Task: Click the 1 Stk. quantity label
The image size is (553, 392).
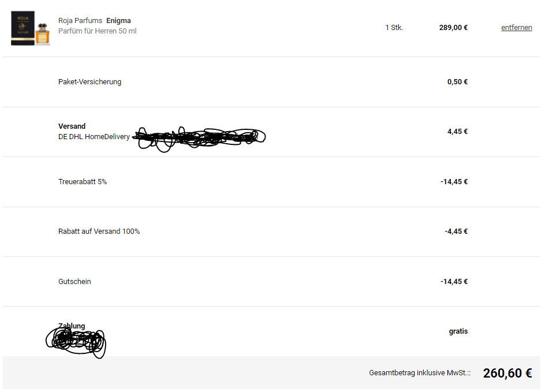Action: (394, 28)
